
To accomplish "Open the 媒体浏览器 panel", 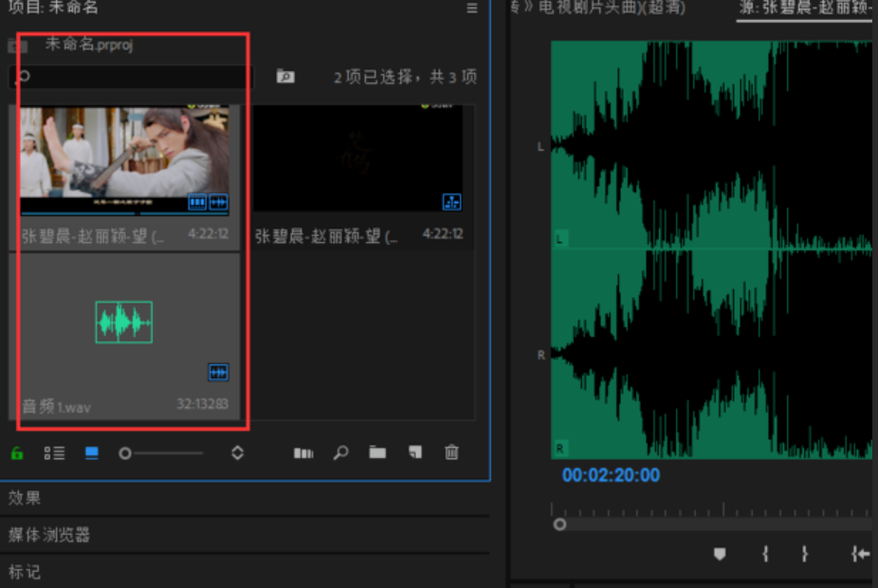I will (x=49, y=535).
